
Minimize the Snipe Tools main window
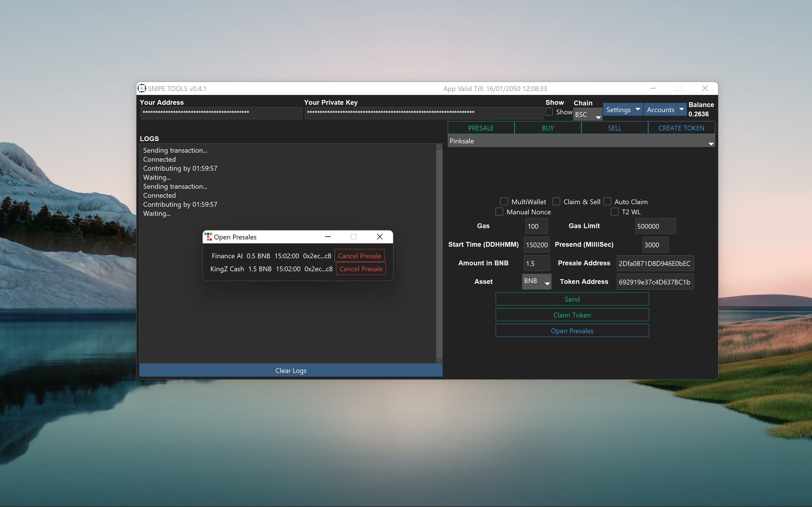[653, 88]
